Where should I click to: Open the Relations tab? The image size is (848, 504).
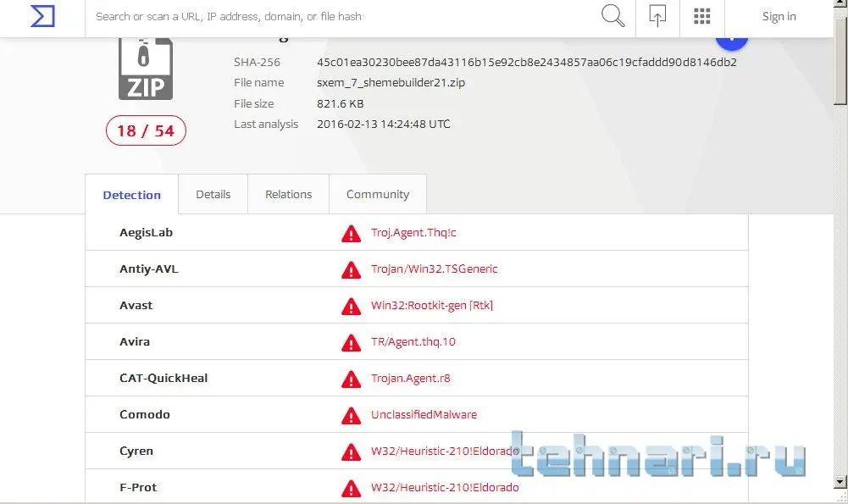point(288,194)
